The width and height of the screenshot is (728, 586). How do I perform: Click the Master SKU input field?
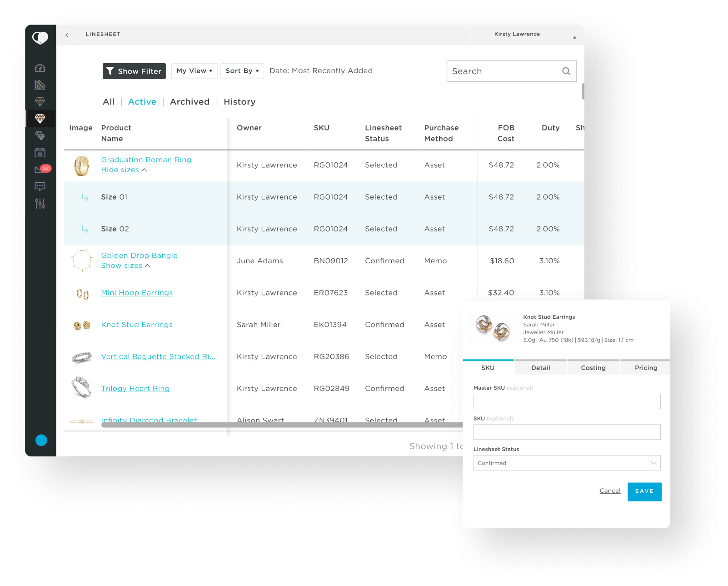pos(567,401)
